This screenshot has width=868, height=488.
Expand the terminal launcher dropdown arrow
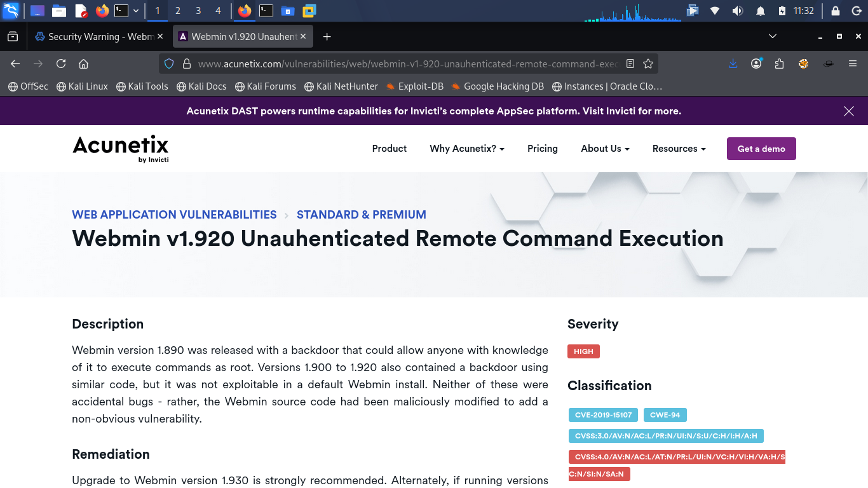[136, 11]
